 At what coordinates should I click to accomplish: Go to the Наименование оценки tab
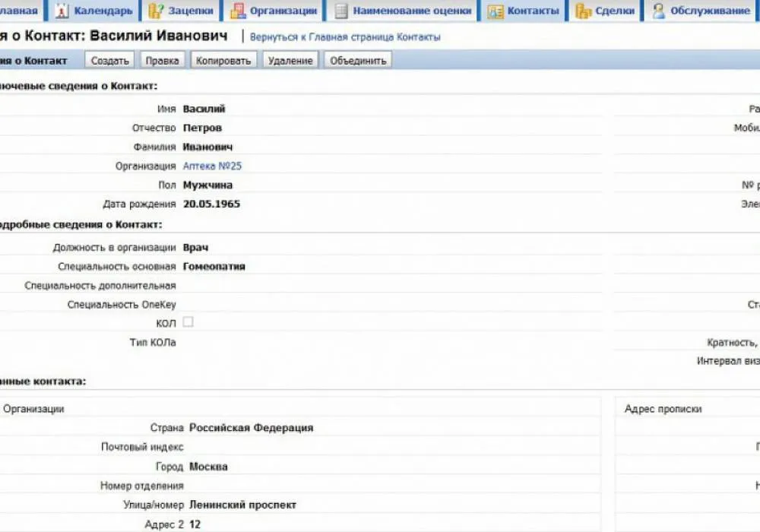403,10
